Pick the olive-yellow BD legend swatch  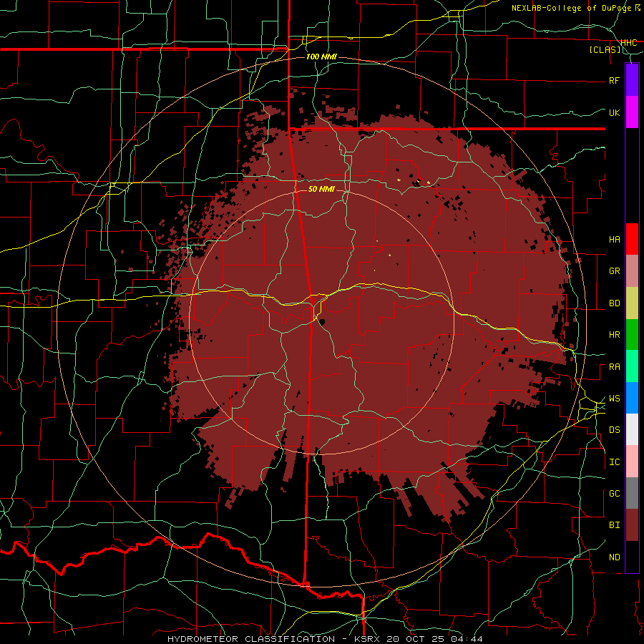(x=632, y=303)
